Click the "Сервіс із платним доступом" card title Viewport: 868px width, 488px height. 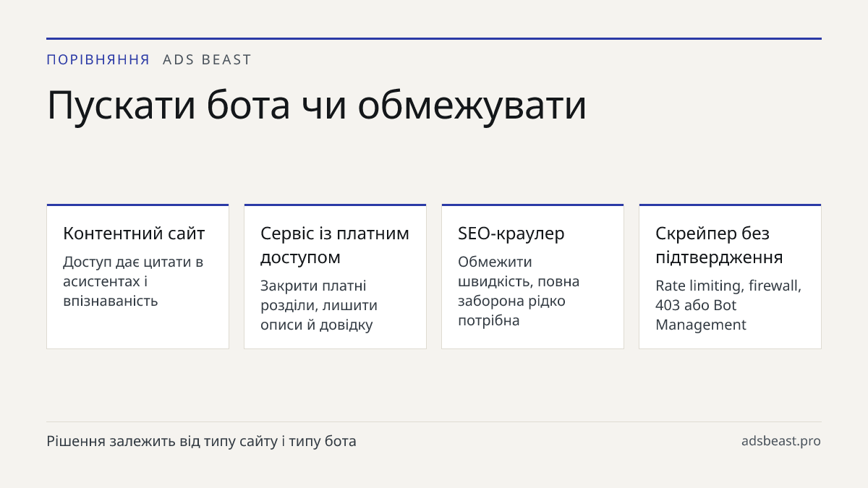[x=335, y=245]
